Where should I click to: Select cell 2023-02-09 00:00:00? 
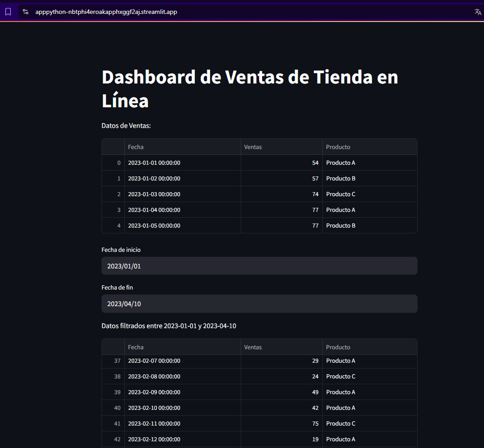(182, 392)
